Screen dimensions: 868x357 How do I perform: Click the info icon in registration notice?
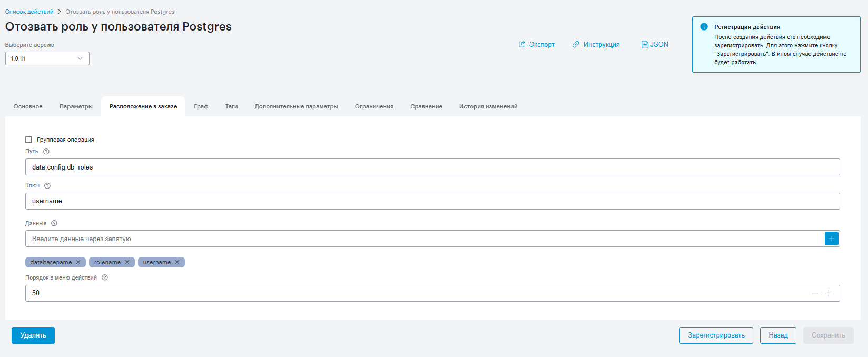click(x=704, y=27)
